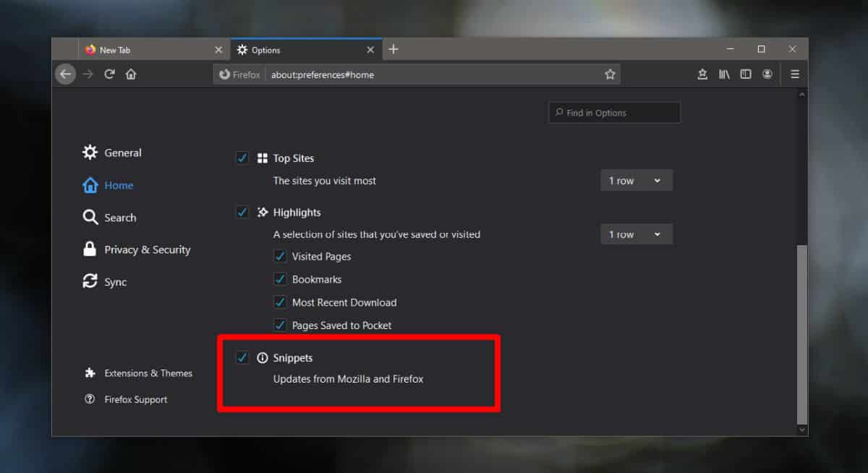Open the downloads/bookmarks toolbar star icon
868x473 pixels.
click(x=702, y=74)
